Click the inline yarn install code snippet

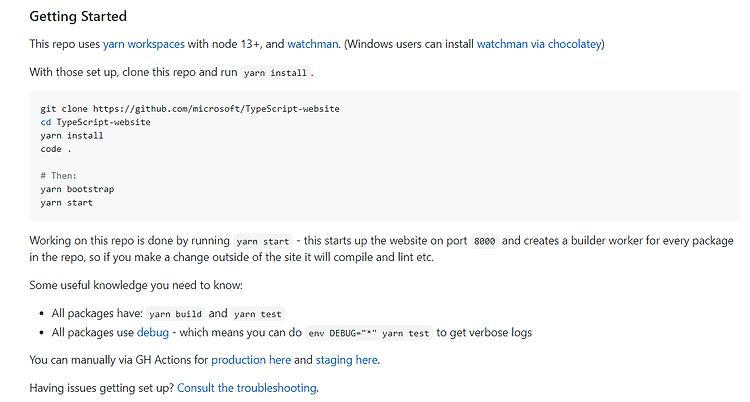point(275,73)
